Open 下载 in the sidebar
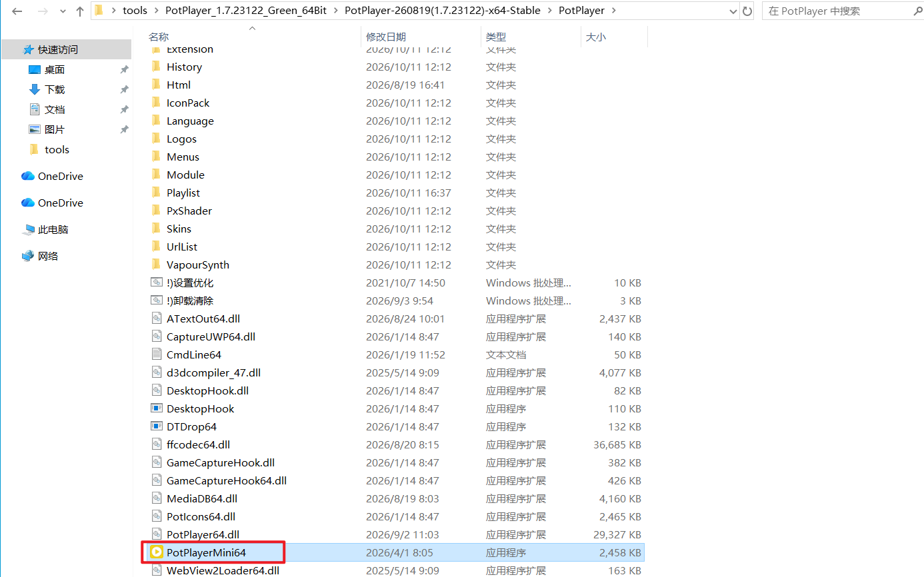This screenshot has width=924, height=577. (55, 89)
